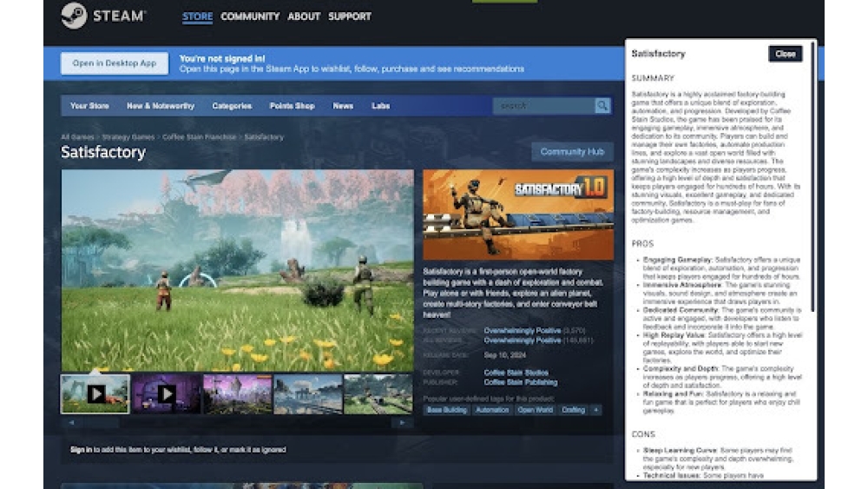Open the Community Hub

pos(572,152)
